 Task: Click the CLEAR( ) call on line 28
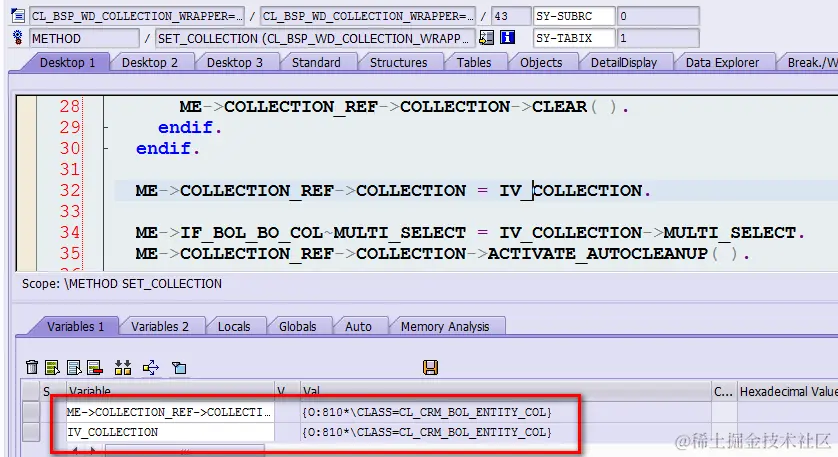pos(575,106)
